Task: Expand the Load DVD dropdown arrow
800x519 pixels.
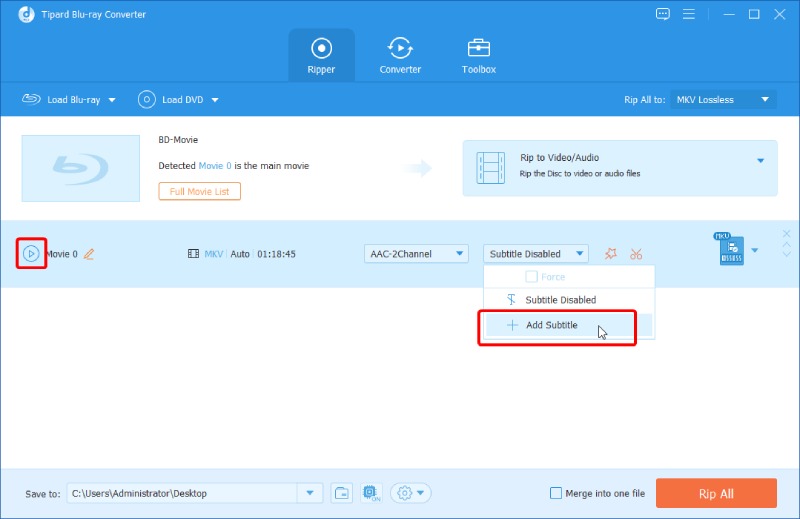Action: click(215, 100)
